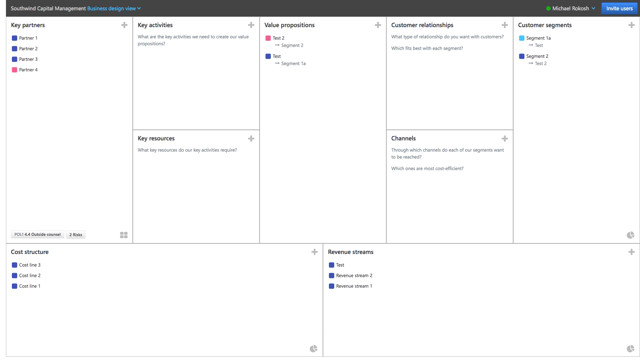Click the pink Test 2 color swatch
This screenshot has width=640, height=364.
(x=268, y=38)
